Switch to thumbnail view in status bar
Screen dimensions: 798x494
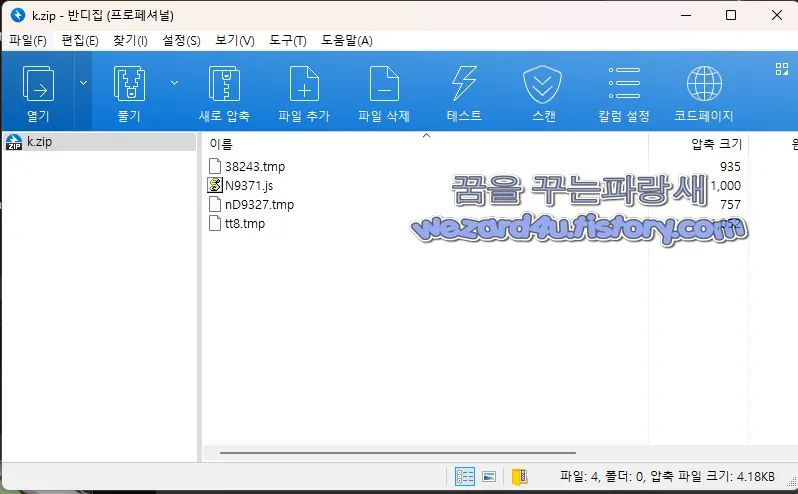point(489,477)
